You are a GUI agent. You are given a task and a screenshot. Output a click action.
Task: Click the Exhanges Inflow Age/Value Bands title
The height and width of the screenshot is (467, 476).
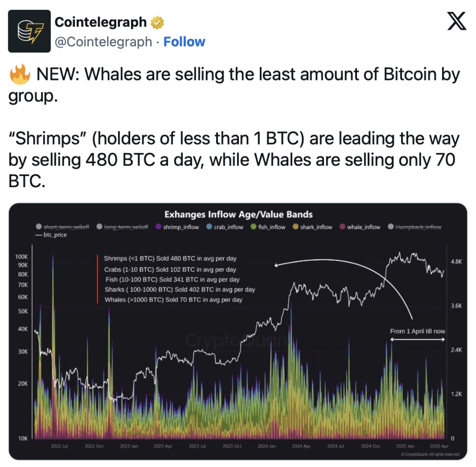tap(238, 215)
